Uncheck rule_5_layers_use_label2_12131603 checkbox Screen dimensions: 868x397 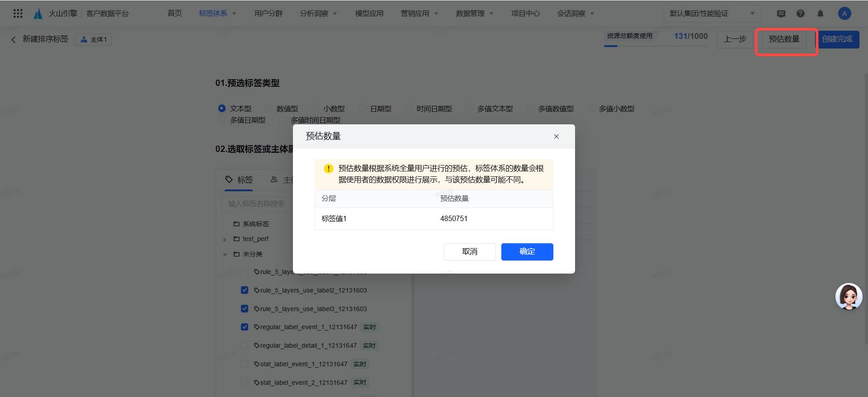click(245, 290)
